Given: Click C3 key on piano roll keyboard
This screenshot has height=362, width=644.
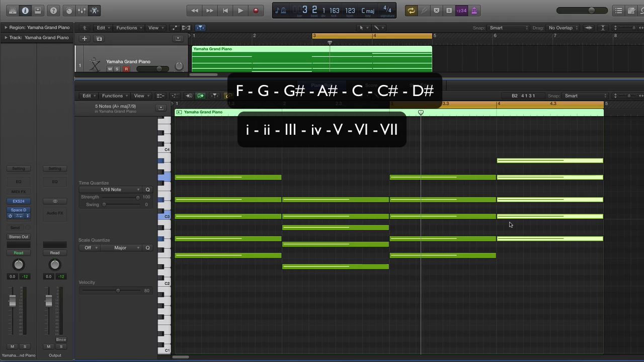Looking at the screenshot, I should pos(165,216).
